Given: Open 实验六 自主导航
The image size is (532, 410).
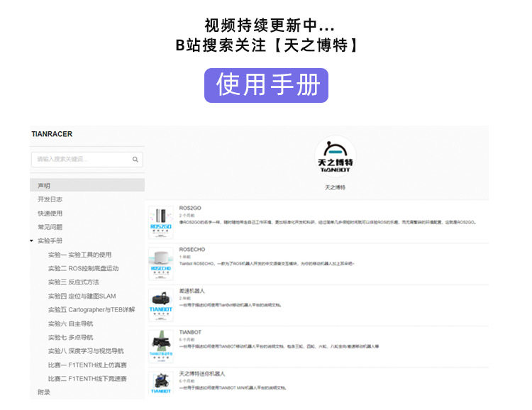Looking at the screenshot, I should [x=70, y=323].
